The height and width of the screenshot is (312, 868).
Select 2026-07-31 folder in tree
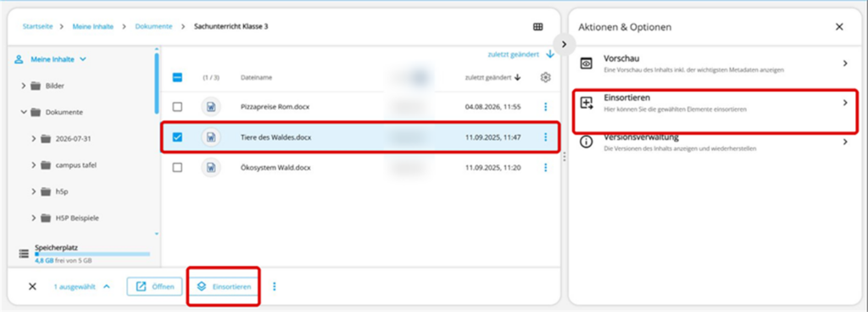pyautogui.click(x=73, y=139)
